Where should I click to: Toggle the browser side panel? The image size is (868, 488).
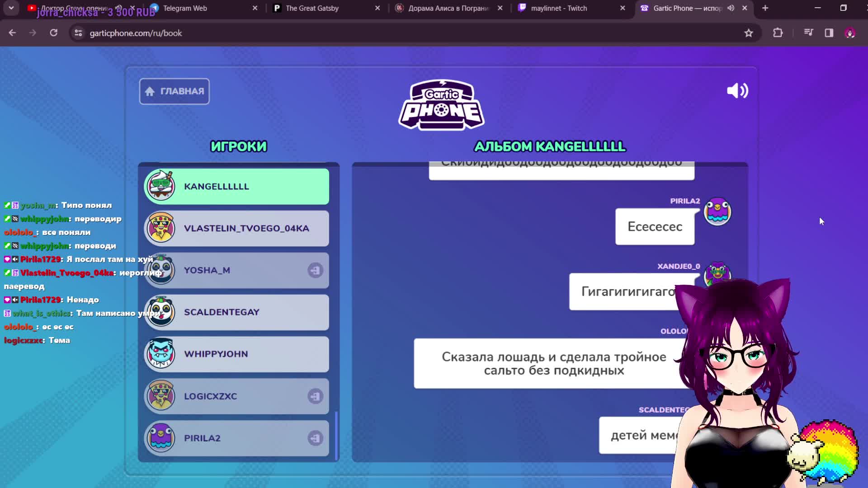829,33
